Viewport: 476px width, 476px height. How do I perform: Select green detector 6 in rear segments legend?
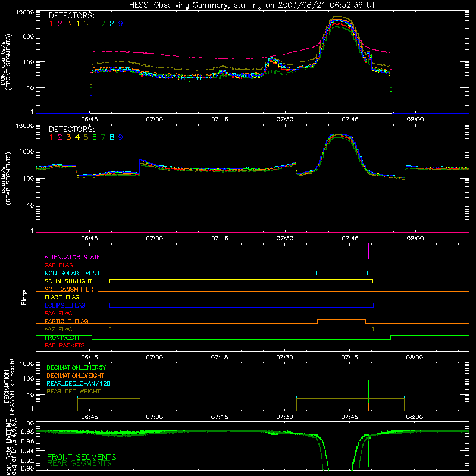coord(95,137)
